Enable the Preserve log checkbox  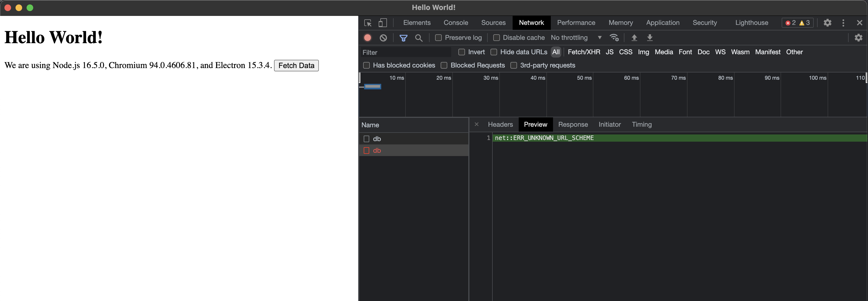point(438,38)
